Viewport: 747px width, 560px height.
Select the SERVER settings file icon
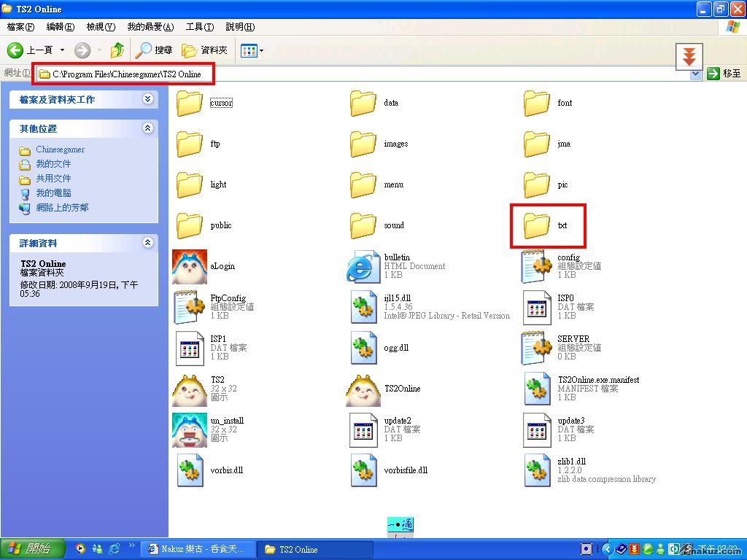pos(536,348)
